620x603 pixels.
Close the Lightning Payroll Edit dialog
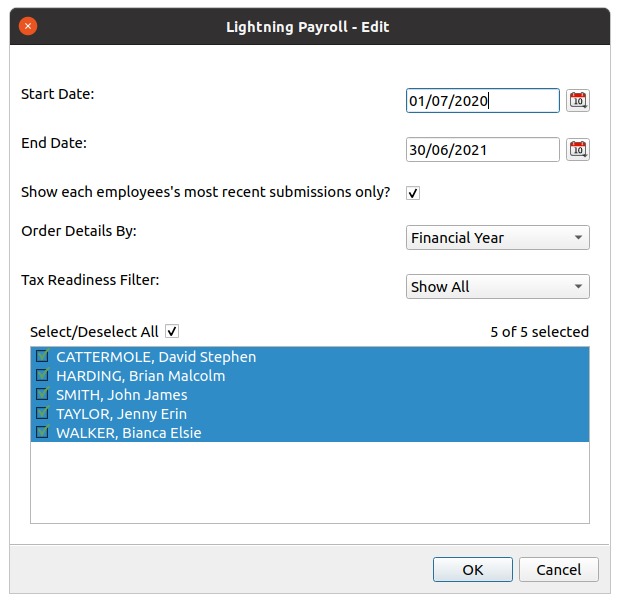click(28, 26)
